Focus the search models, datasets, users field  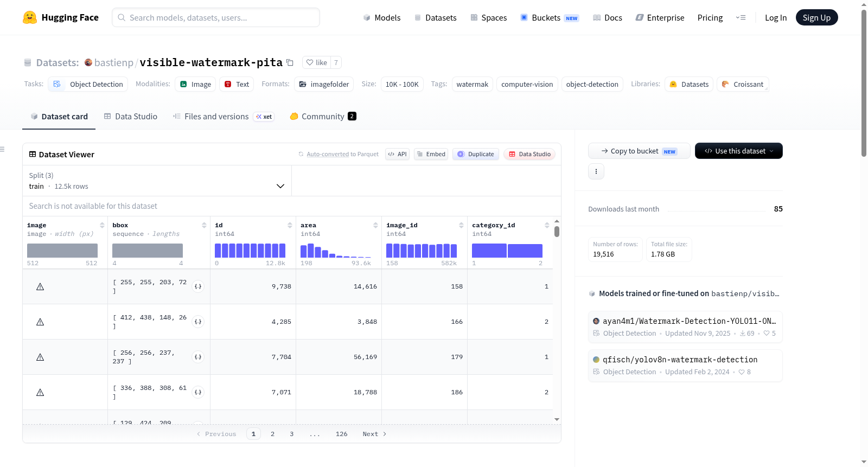coord(216,17)
